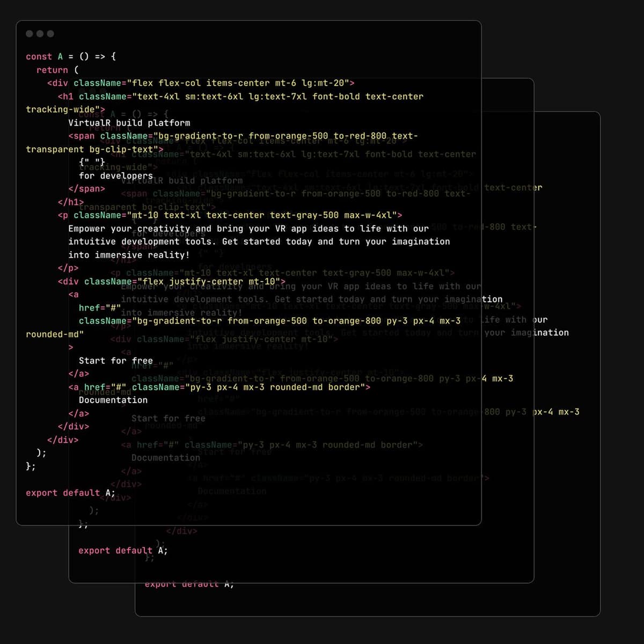644x644 pixels.
Task: Click the h1 'text-4xl sm:text-6xl' line, front window
Action: click(240, 97)
